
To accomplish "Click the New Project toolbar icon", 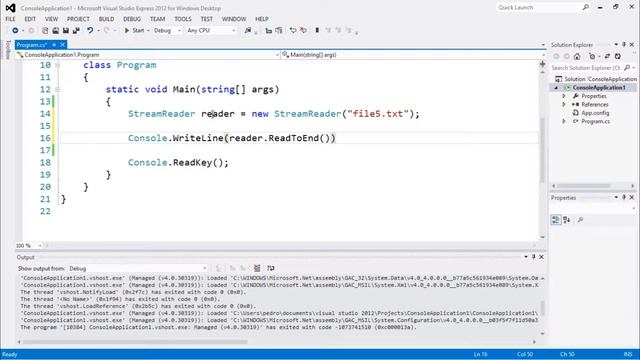I will coord(45,31).
